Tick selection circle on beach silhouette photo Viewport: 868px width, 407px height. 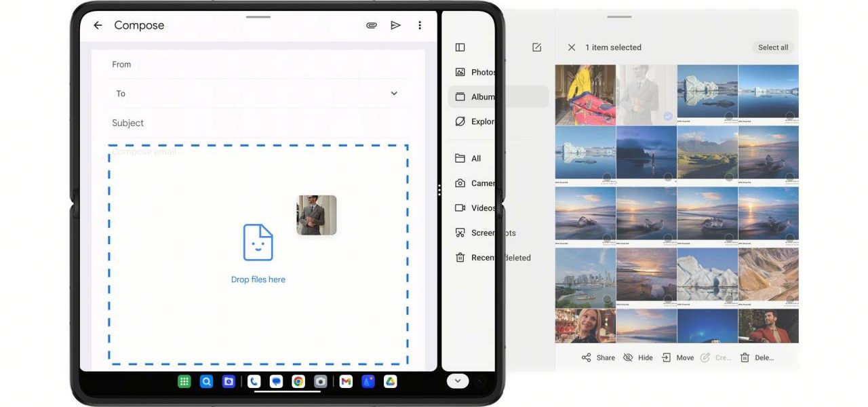pyautogui.click(x=668, y=177)
